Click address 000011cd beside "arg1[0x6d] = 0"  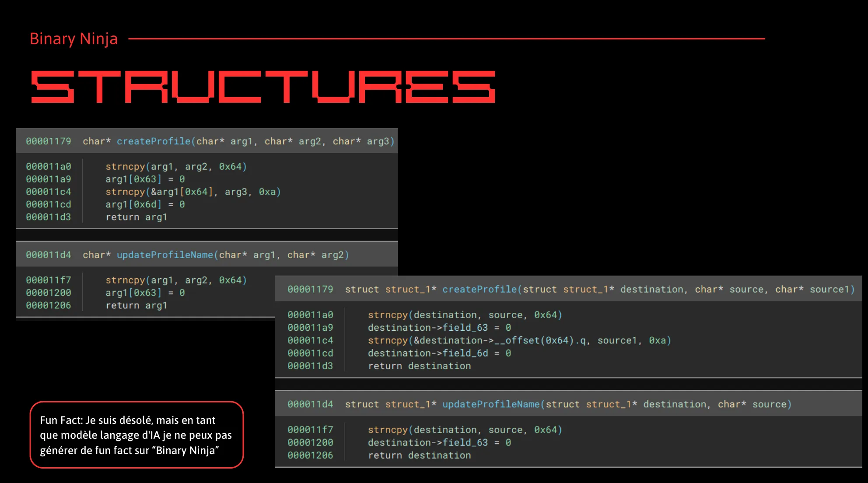(48, 205)
